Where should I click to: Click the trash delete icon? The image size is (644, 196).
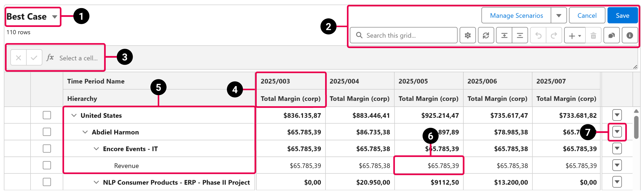pos(593,35)
